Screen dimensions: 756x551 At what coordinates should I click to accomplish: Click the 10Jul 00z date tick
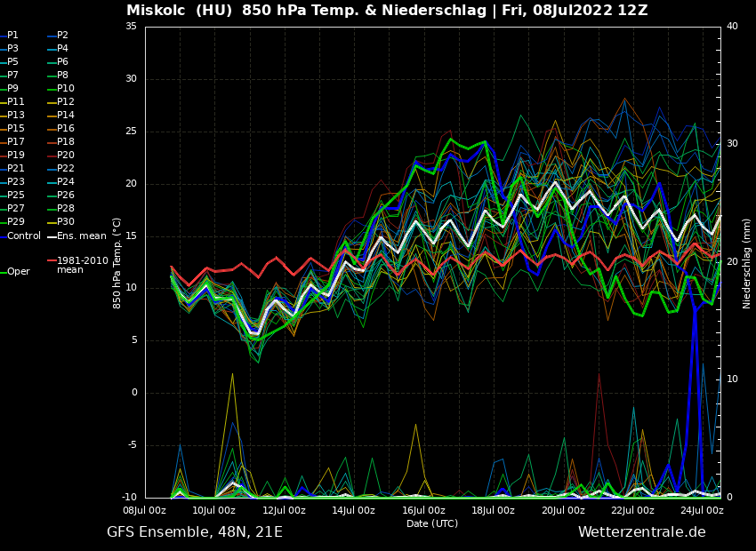pos(214,510)
